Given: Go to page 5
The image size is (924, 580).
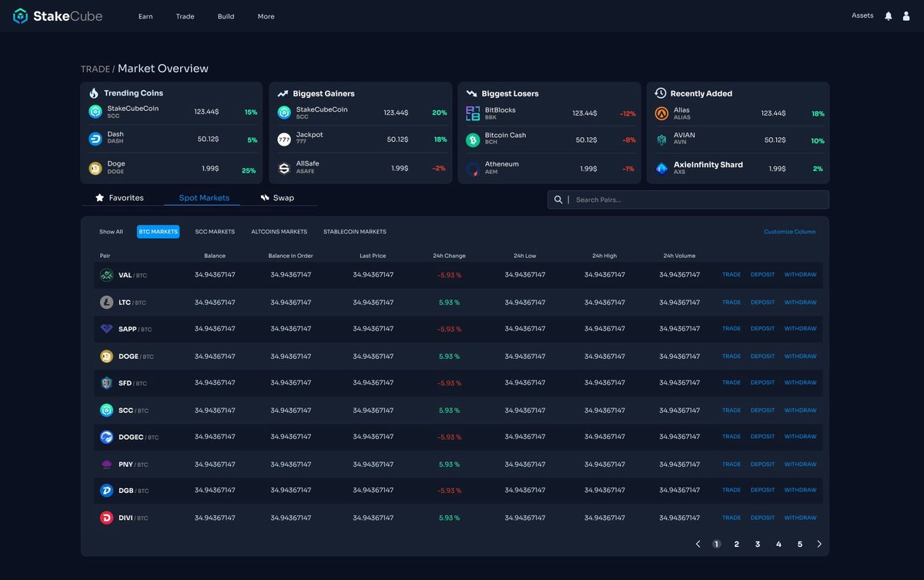Looking at the screenshot, I should (x=800, y=544).
